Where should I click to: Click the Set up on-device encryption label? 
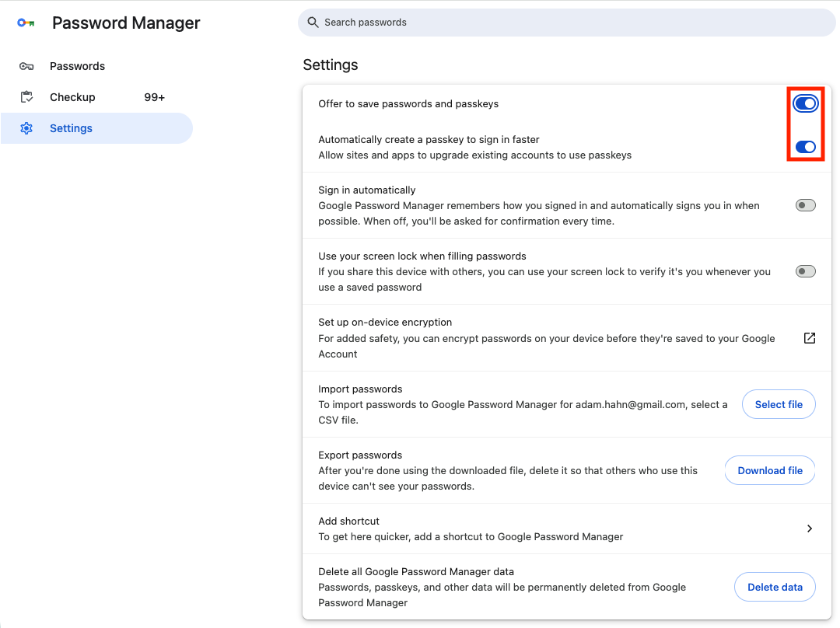tap(385, 323)
